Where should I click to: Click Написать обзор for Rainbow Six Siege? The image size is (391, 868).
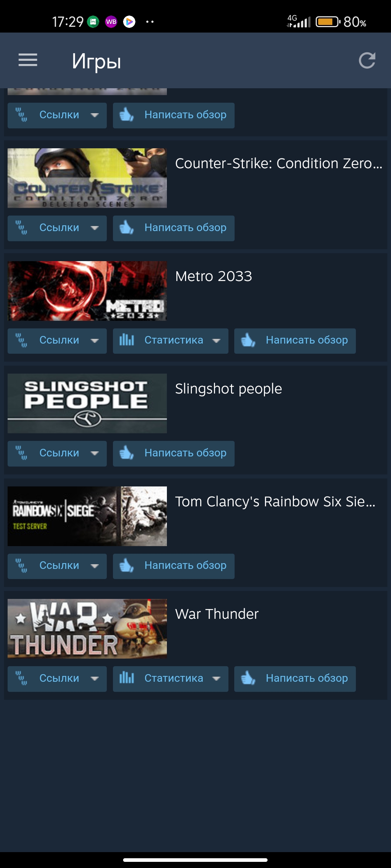[174, 566]
